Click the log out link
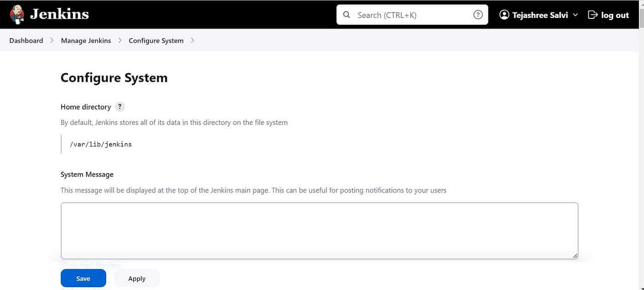The image size is (644, 290). tap(608, 15)
